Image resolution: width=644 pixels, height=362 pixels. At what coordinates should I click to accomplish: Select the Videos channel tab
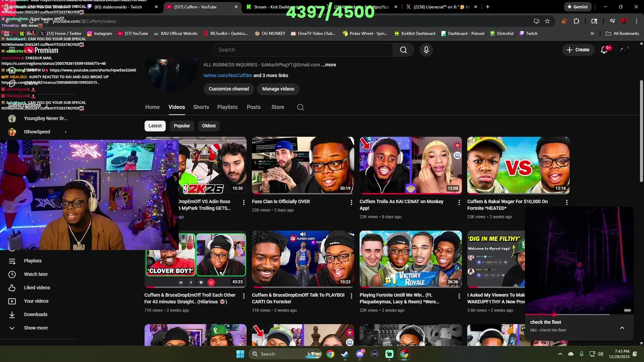click(x=177, y=107)
